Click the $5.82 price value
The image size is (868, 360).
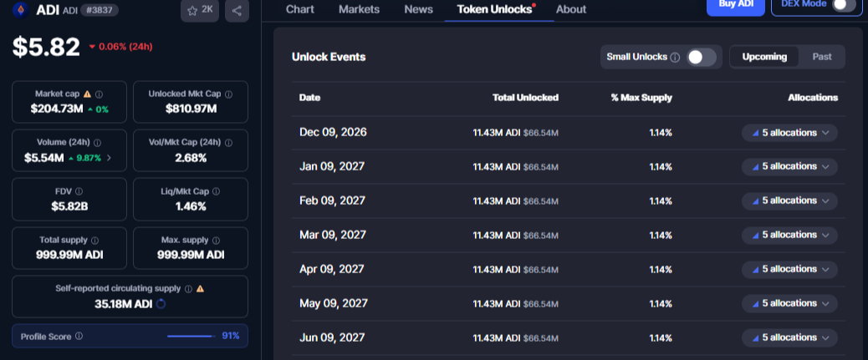click(x=47, y=47)
